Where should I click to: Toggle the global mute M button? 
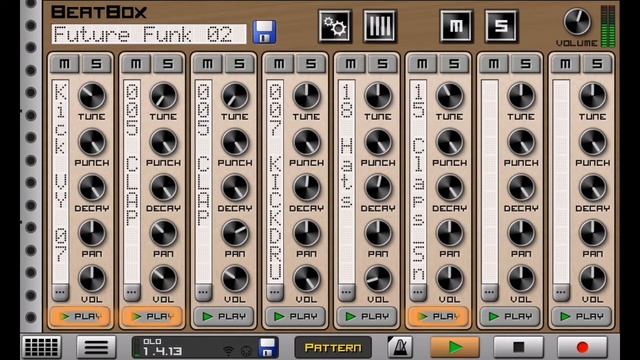(456, 27)
